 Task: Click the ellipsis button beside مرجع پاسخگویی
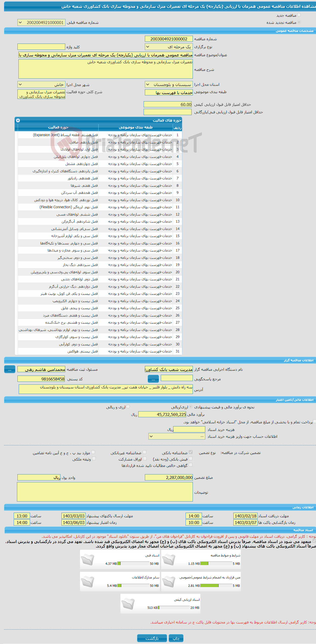[153, 379]
